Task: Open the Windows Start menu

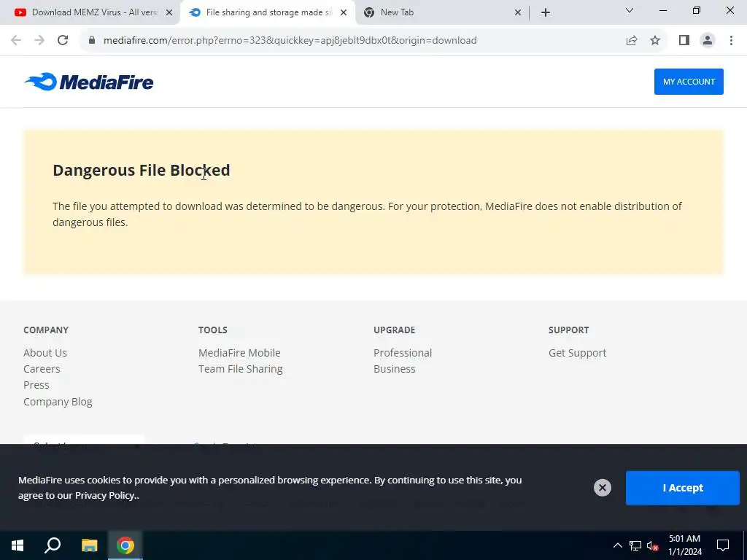Action: [18, 545]
